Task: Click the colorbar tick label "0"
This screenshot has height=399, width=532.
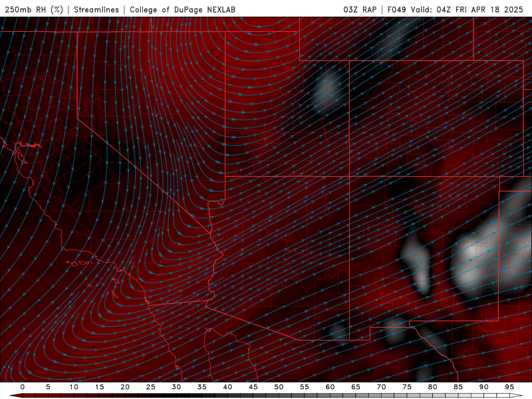Action: coord(23,387)
